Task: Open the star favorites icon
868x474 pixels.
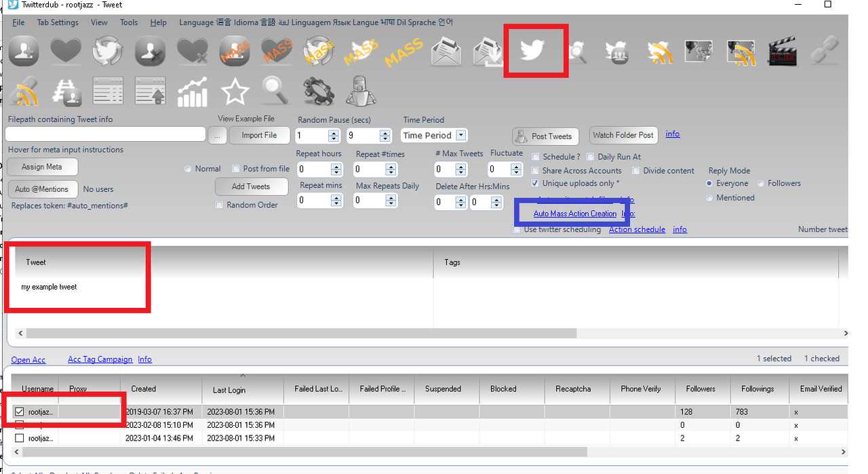Action: pos(235,91)
